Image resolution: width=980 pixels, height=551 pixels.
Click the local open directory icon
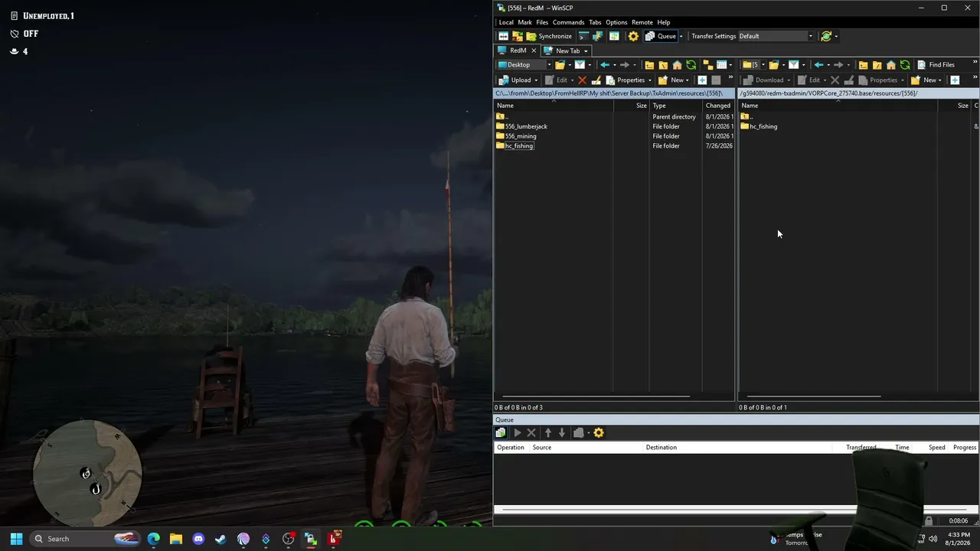tap(560, 65)
